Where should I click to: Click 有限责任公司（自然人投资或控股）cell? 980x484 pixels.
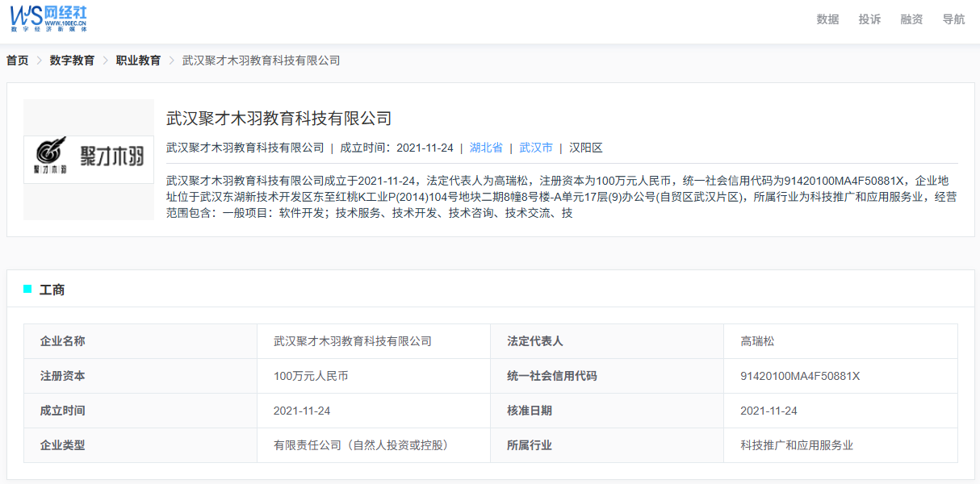coord(374,445)
